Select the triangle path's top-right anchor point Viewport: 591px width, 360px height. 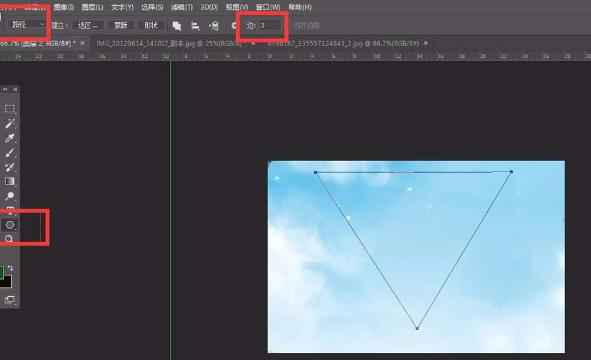pyautogui.click(x=511, y=172)
